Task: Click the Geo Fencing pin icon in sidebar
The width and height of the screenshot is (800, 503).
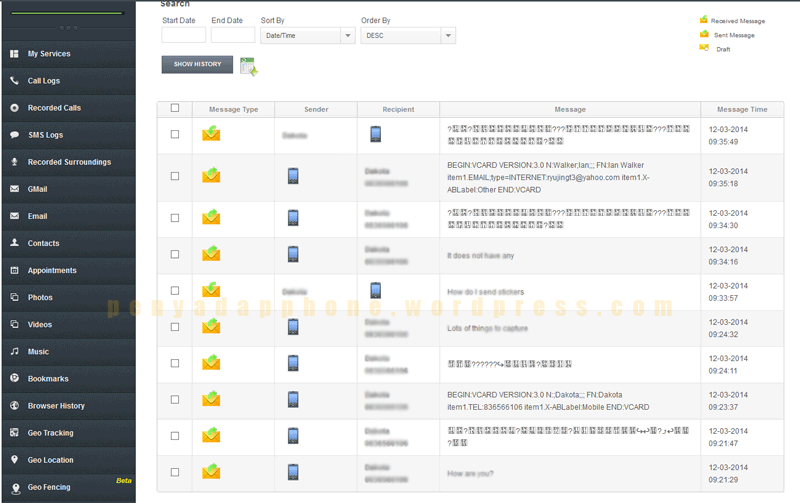Action: [x=14, y=487]
